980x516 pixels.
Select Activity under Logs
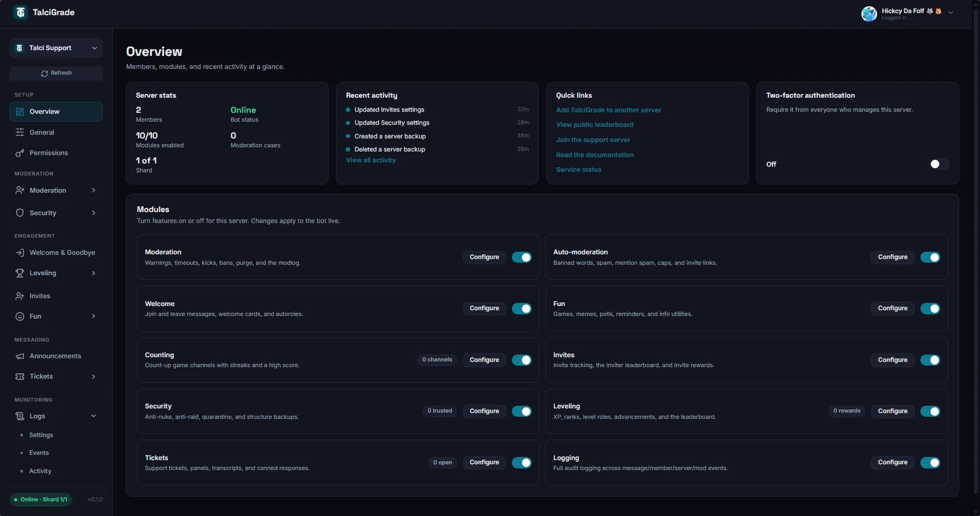(x=40, y=471)
